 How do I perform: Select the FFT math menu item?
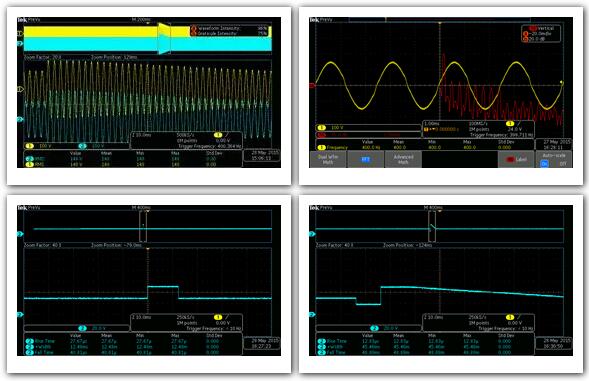click(365, 159)
